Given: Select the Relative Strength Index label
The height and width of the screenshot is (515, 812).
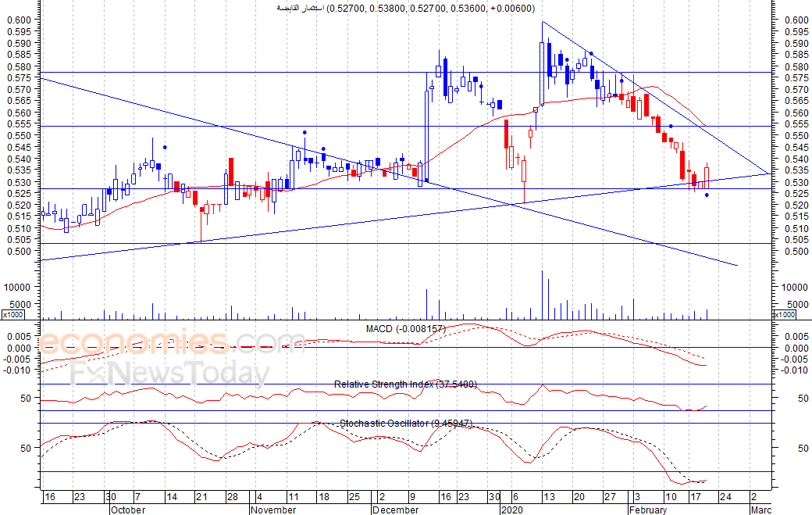Looking at the screenshot, I should 405,384.
